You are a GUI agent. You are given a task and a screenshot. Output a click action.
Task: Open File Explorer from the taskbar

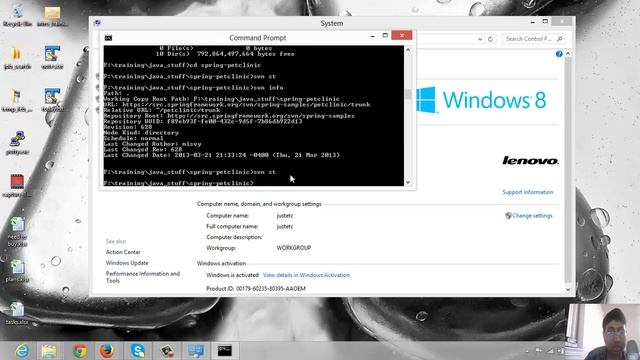coord(49,351)
